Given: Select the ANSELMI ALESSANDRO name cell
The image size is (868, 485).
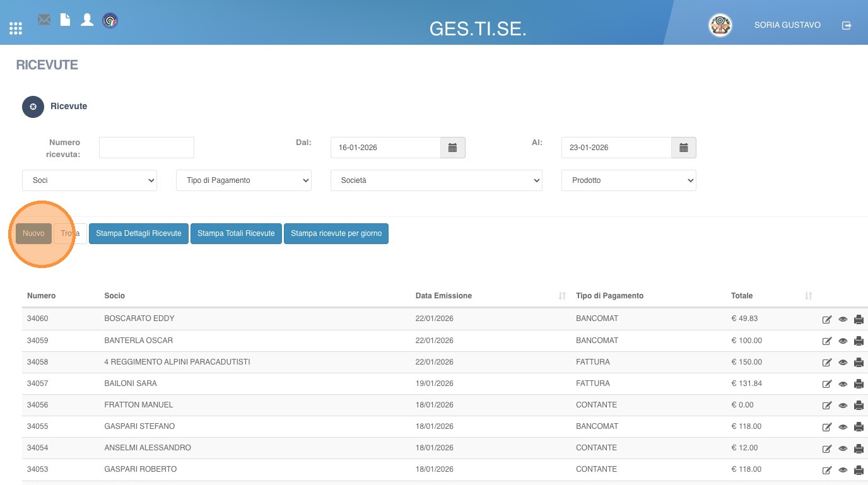Looking at the screenshot, I should point(148,448).
